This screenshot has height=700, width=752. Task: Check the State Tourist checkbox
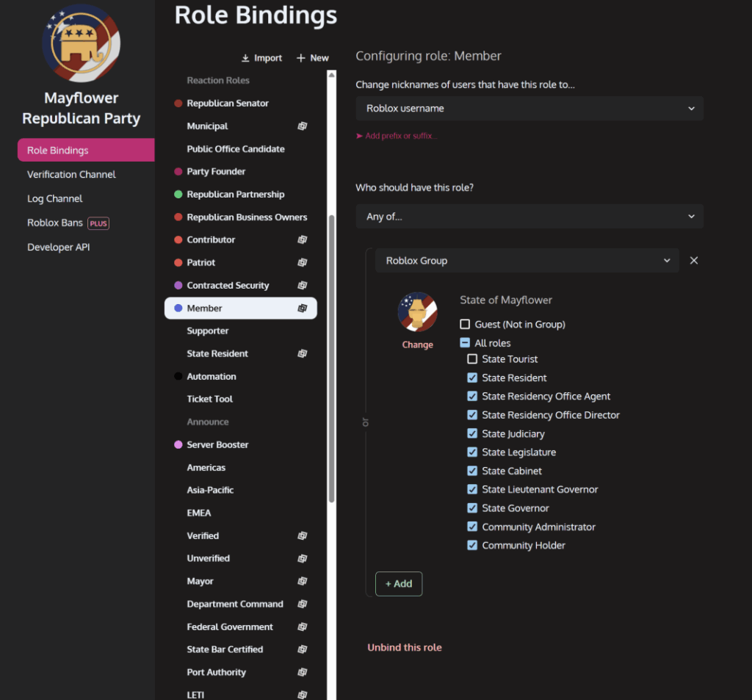tap(472, 359)
